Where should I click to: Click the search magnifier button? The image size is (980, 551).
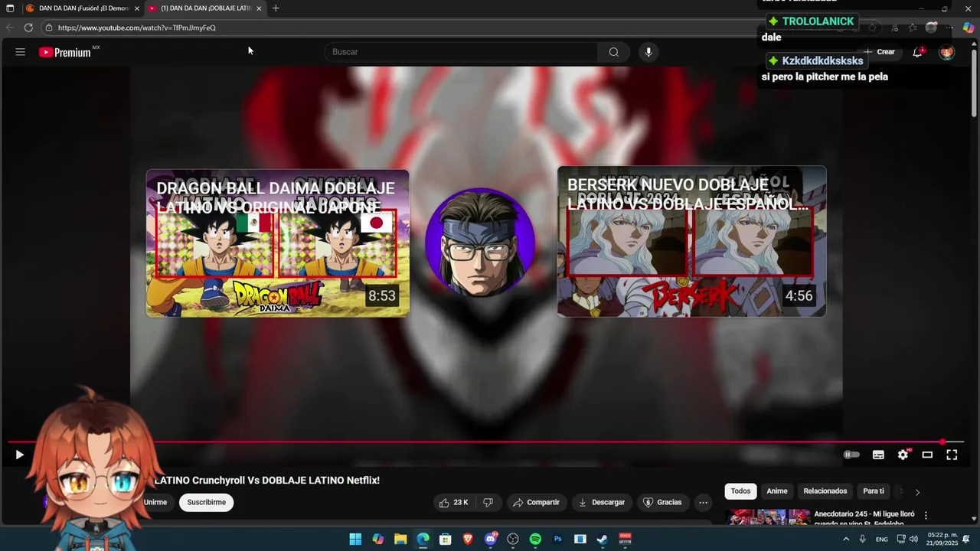click(x=613, y=52)
